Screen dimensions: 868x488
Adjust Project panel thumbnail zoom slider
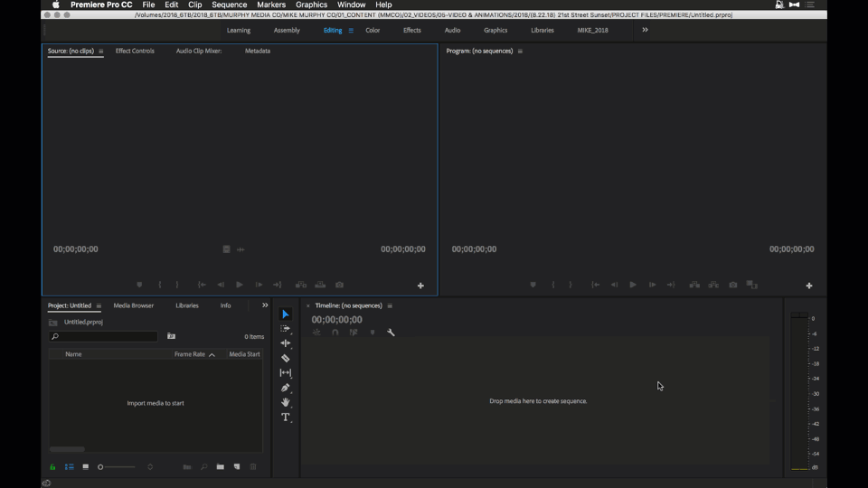(x=117, y=467)
